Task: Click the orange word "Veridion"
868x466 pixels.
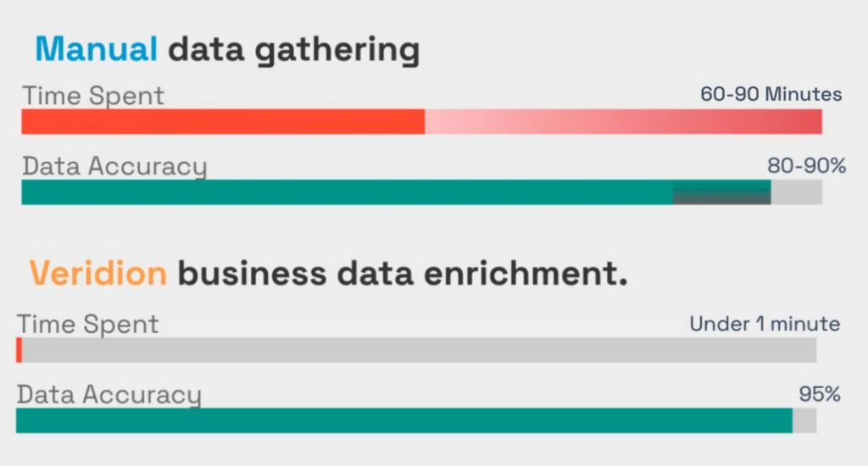Action: [x=97, y=274]
